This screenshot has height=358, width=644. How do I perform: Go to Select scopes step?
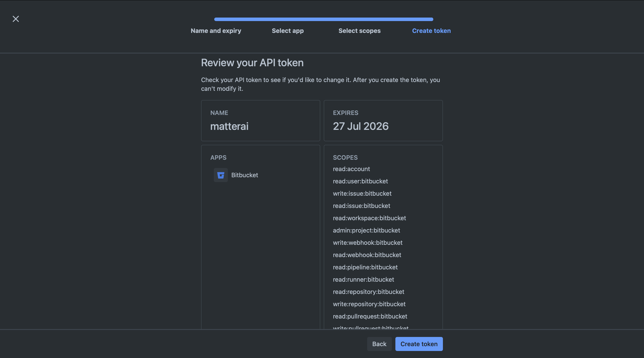[359, 31]
